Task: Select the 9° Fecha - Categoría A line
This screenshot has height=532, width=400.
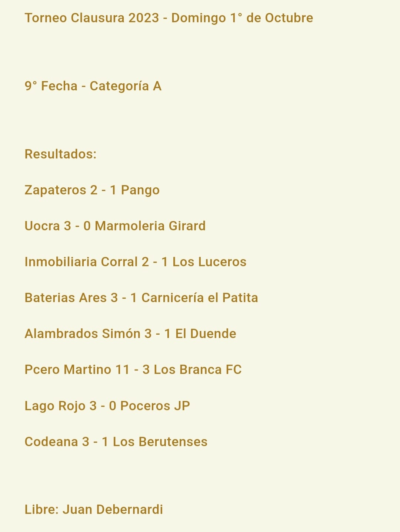Action: 93,86
